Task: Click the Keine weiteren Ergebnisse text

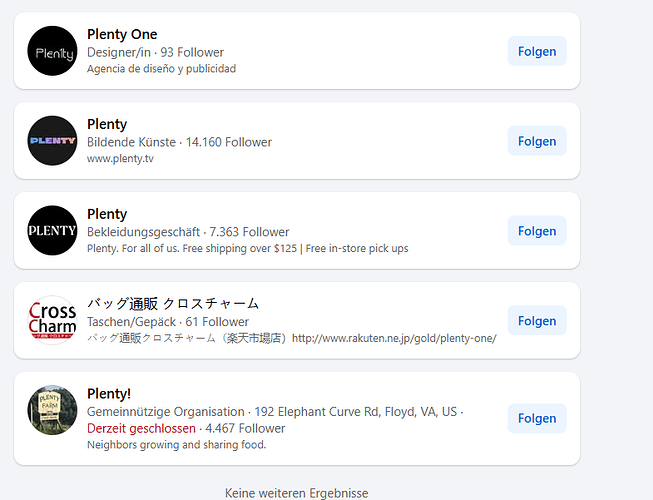Action: pos(297,493)
